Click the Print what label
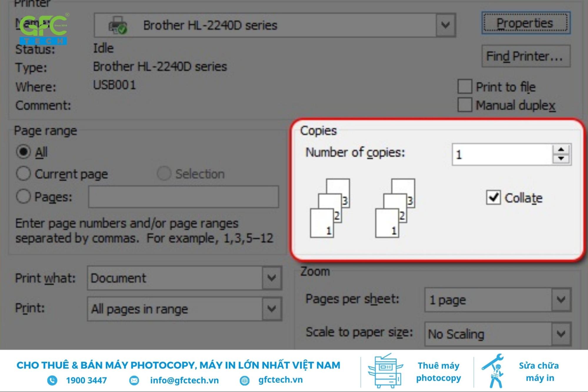Image resolution: width=588 pixels, height=392 pixels. [45, 278]
